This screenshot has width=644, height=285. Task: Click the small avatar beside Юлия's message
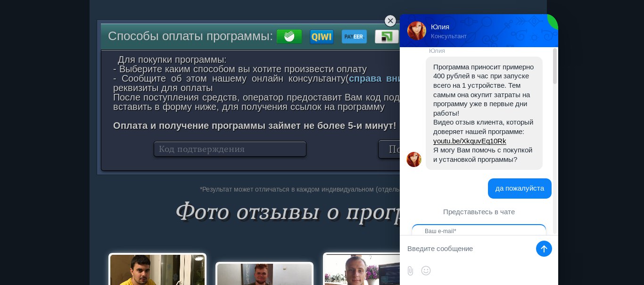coord(414,159)
